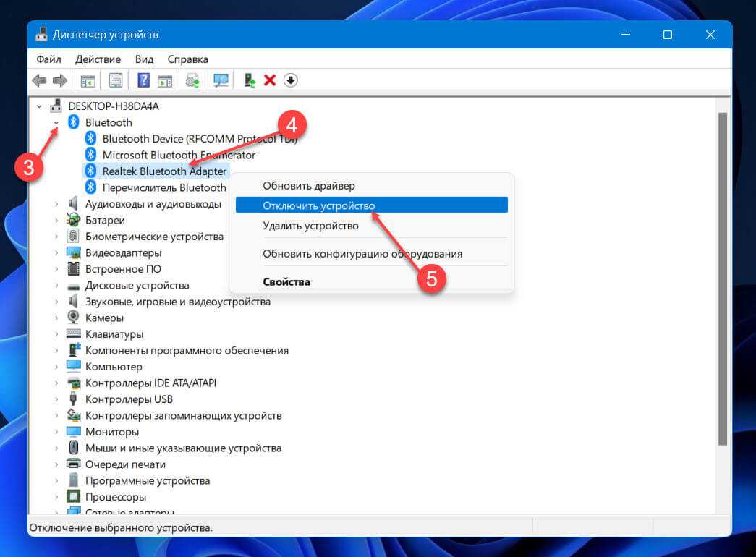
Task: Click the vertical scrollbar thumb
Action: [722, 278]
